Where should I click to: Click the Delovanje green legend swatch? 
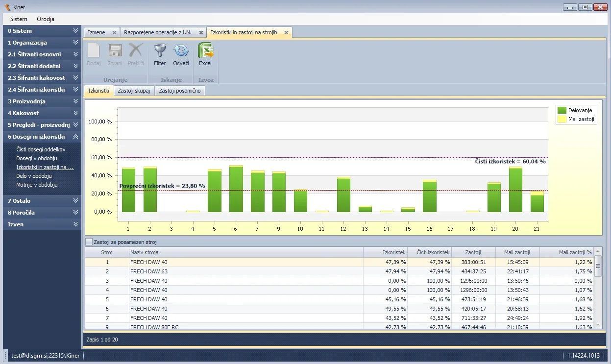click(x=562, y=110)
